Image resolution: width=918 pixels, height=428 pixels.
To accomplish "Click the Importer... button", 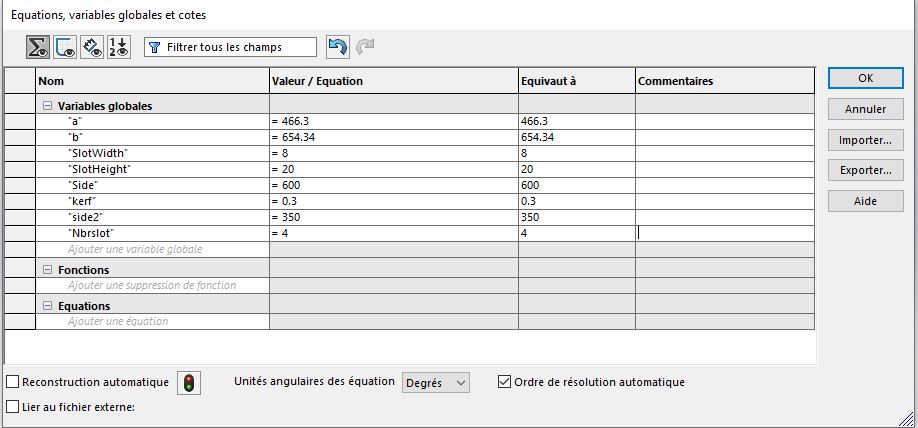I will [x=865, y=140].
